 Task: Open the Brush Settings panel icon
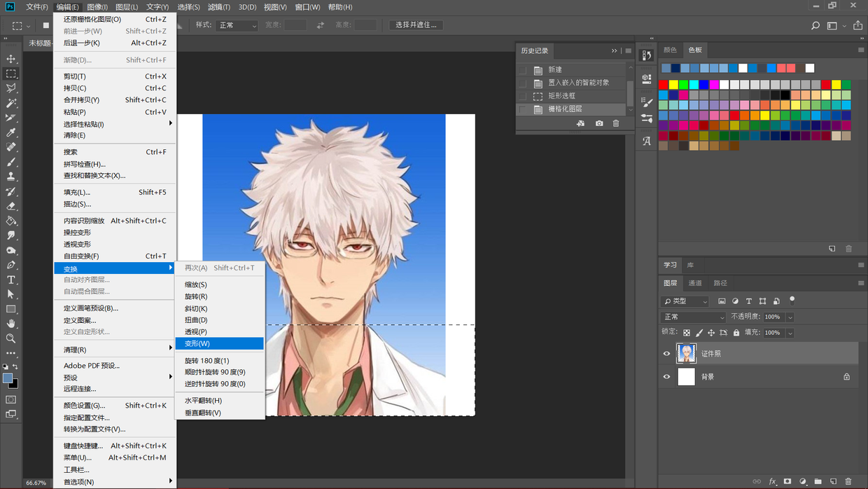tap(647, 103)
